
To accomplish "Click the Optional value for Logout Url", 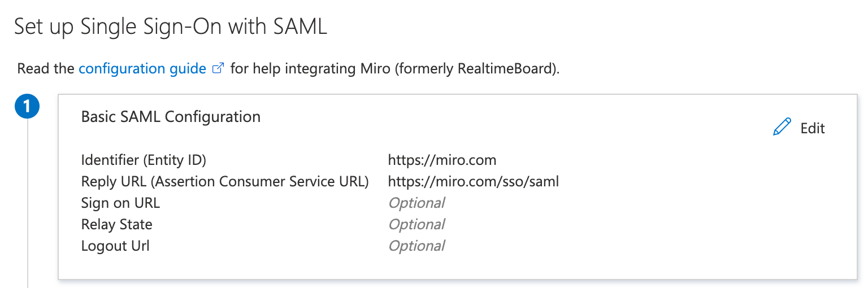I will coord(416,246).
